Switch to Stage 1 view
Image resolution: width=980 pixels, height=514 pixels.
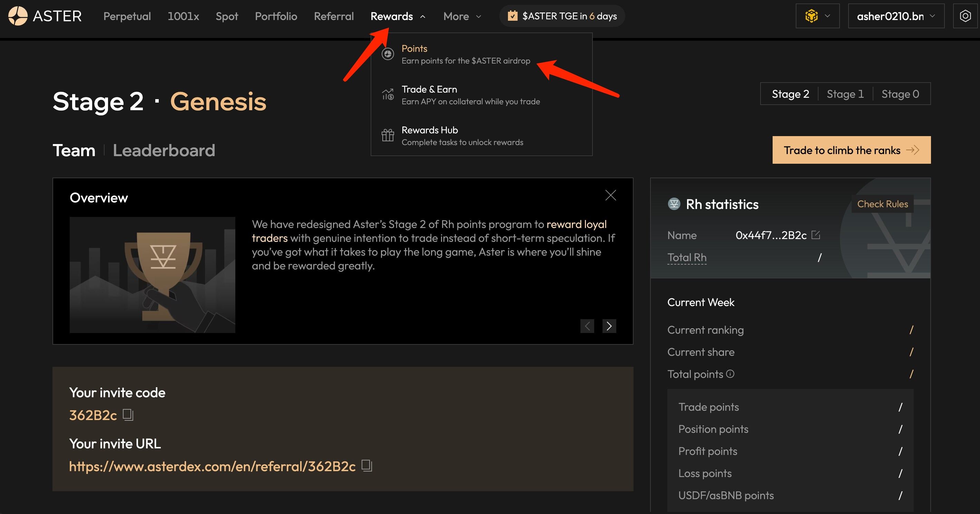tap(845, 94)
